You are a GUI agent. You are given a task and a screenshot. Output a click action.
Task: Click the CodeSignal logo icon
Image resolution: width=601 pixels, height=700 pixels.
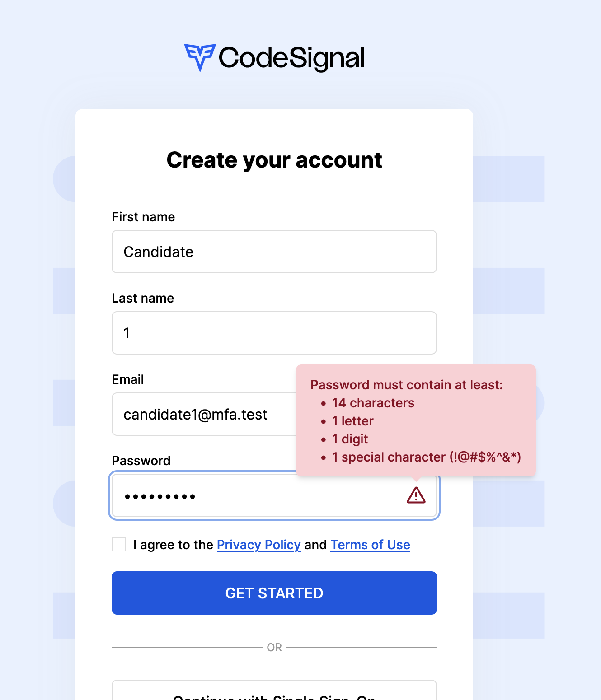[x=200, y=57]
